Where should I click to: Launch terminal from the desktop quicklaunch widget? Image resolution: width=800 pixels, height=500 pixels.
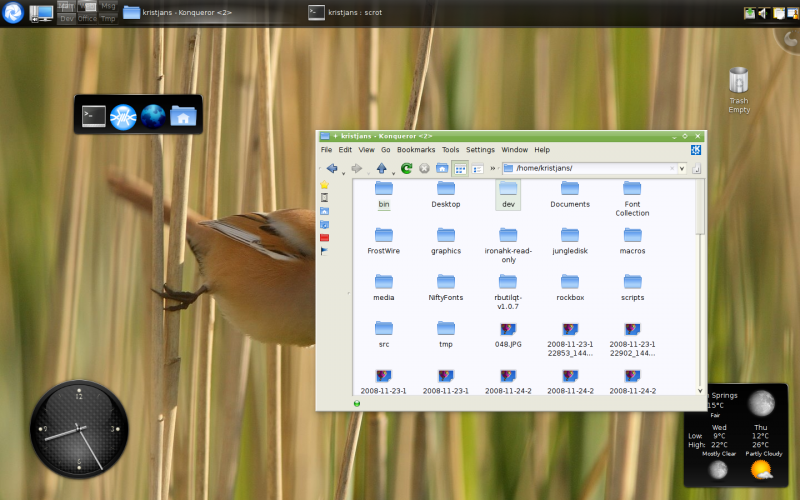(x=94, y=116)
